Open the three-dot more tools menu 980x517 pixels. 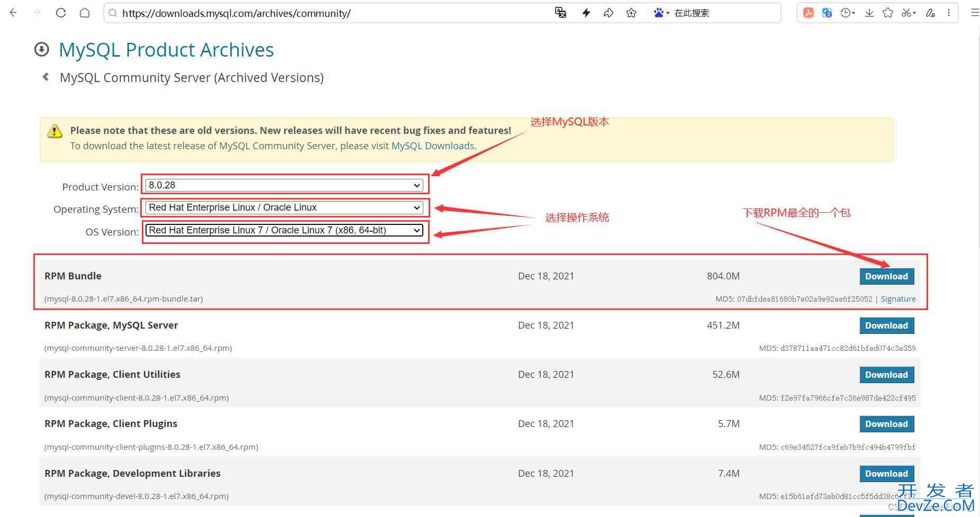949,13
